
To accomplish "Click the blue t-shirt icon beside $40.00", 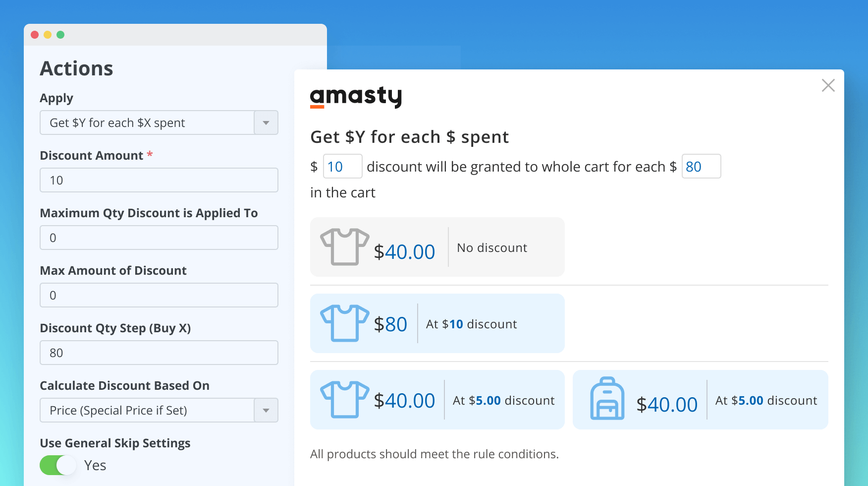I will (x=344, y=399).
